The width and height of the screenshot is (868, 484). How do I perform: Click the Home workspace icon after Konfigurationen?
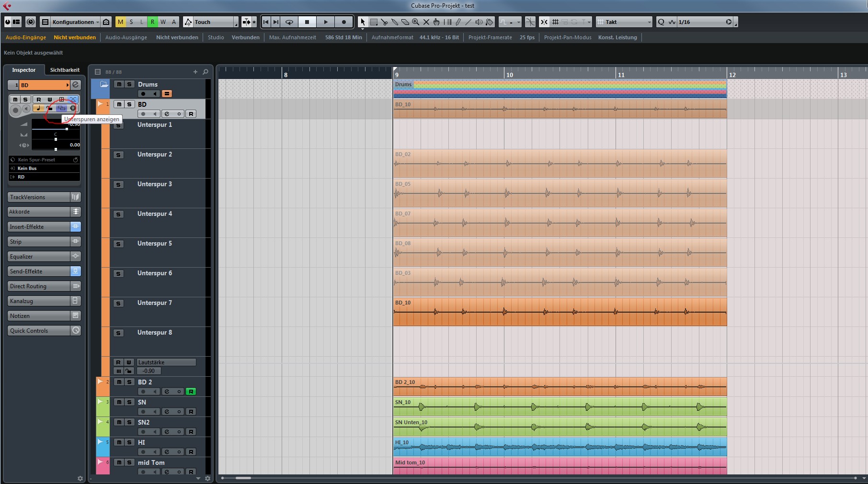point(106,22)
